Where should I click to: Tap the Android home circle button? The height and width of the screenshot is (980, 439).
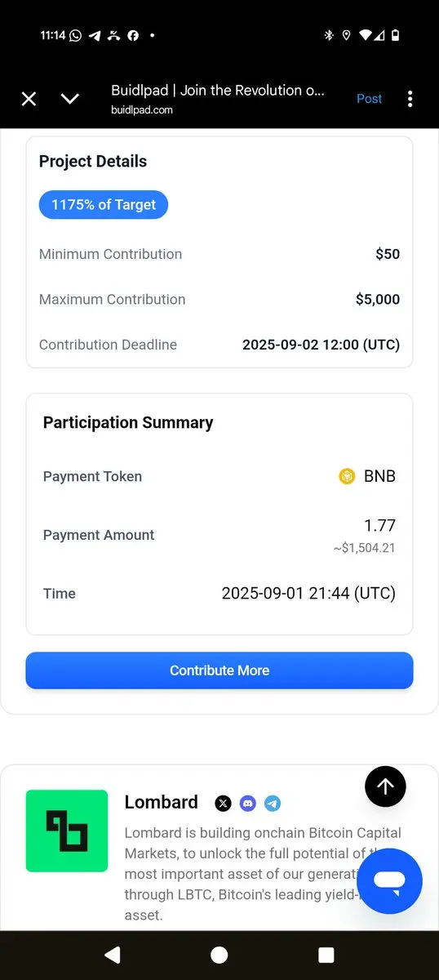[219, 955]
